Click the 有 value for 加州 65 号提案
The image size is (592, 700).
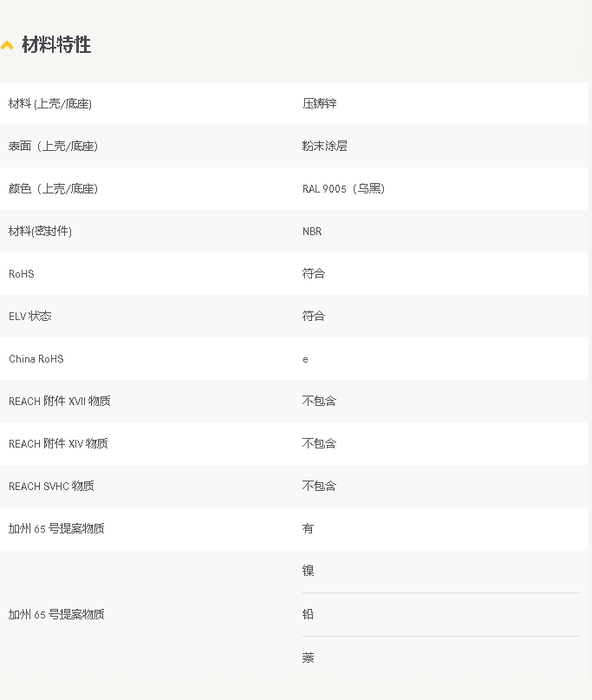pos(308,528)
